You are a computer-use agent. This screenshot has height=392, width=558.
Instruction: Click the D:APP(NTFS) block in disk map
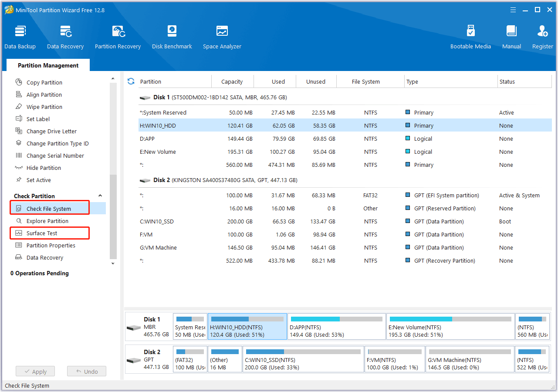(336, 327)
